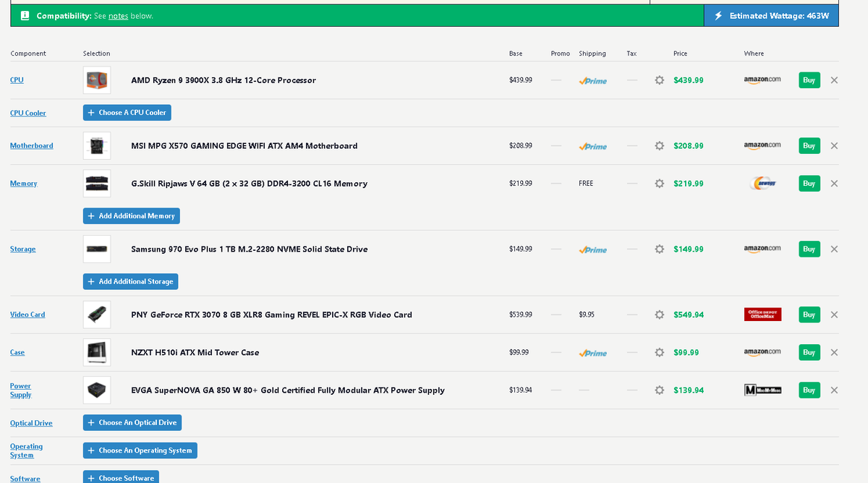Open the AMD Ryzen 9 3900X thumbnail

pos(97,80)
